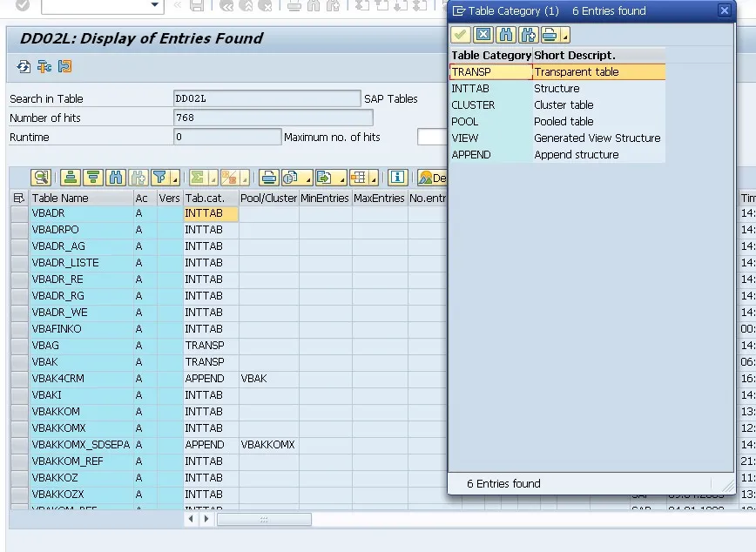Viewport: 756px width, 552px height.
Task: Click the Print icon in the Table Category popup
Action: click(x=550, y=35)
